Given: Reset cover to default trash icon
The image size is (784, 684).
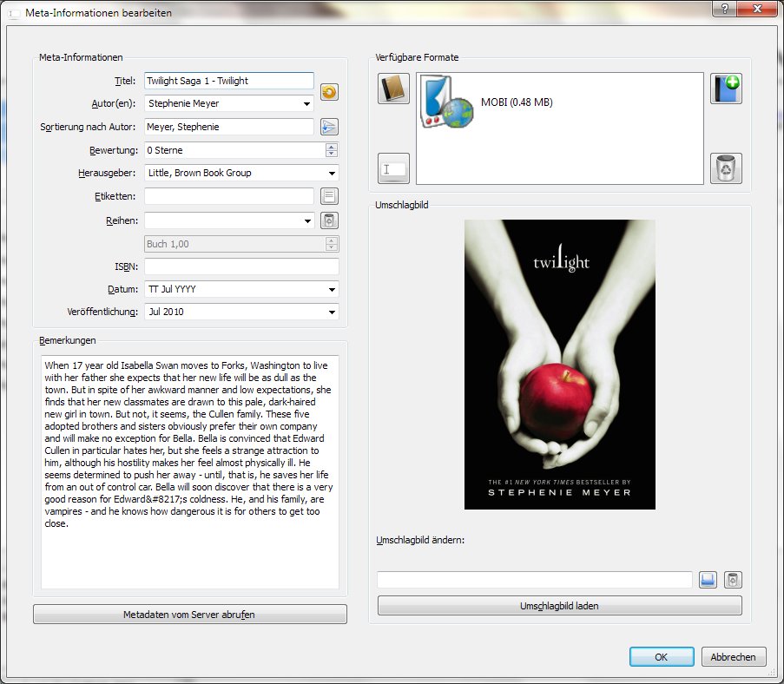Looking at the screenshot, I should point(733,580).
